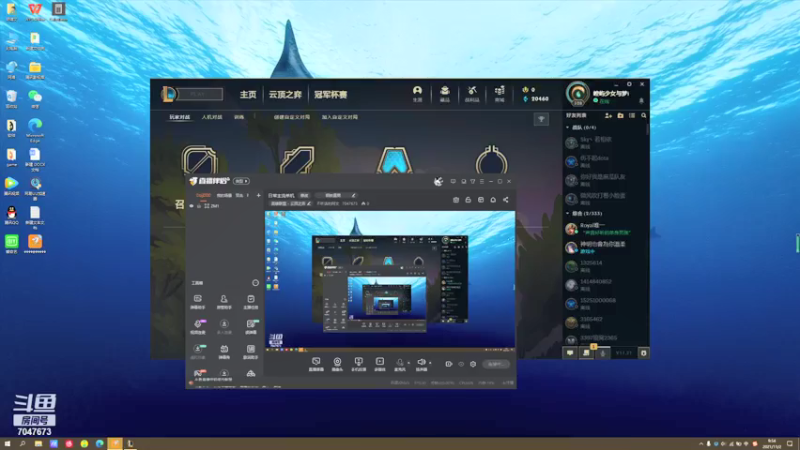Viewport: 800px width, 450px height.
Task: Select the blue highlighted game mode emblem
Action: tap(394, 161)
